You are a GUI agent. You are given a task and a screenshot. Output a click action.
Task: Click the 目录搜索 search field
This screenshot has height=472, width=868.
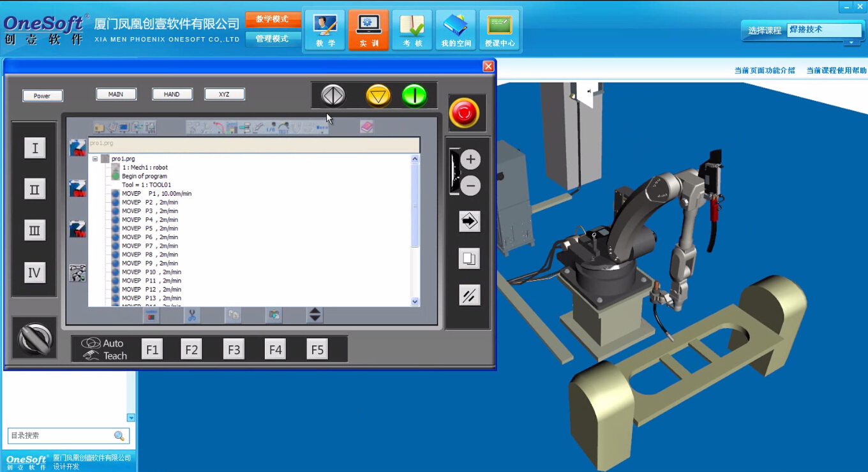pyautogui.click(x=61, y=436)
